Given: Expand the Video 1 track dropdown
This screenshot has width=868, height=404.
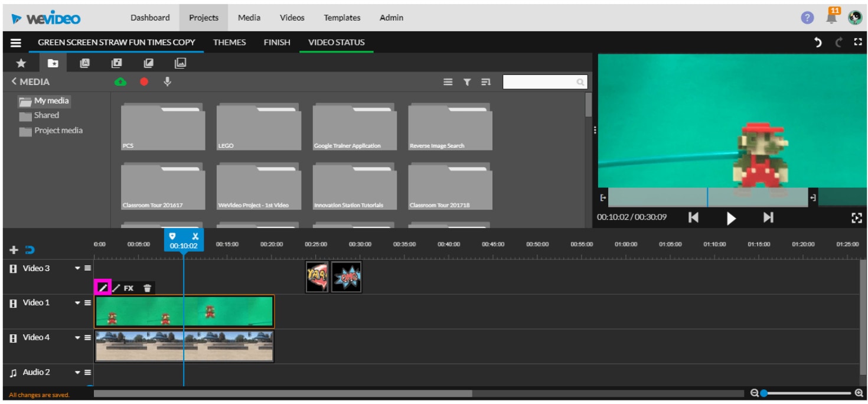Looking at the screenshot, I should [x=77, y=303].
